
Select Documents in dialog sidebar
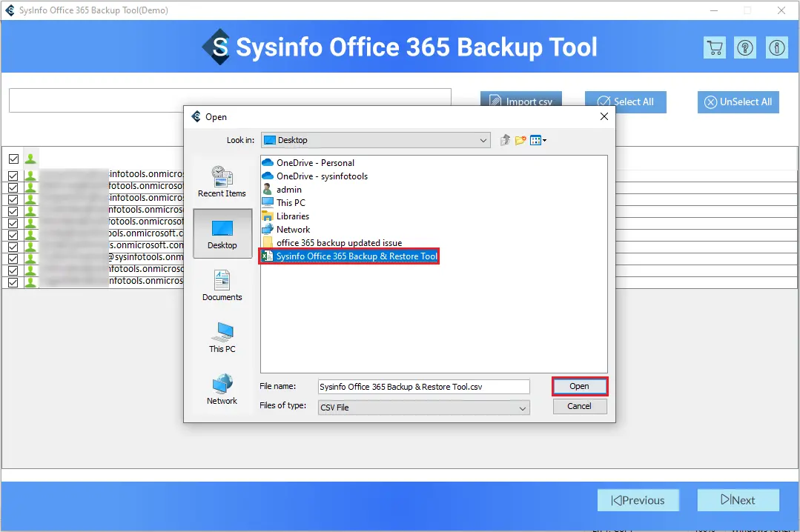[x=222, y=286]
